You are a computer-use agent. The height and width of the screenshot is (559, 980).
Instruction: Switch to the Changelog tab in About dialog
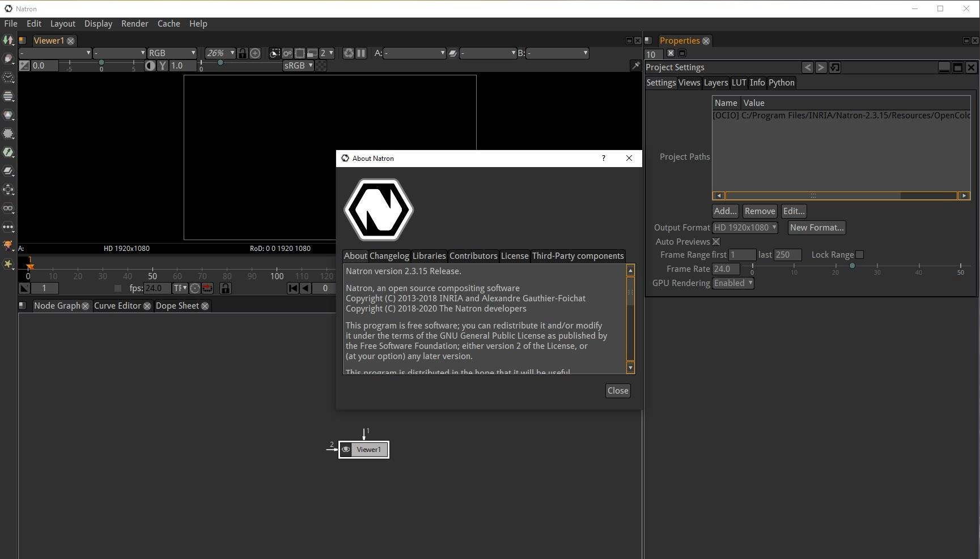[x=389, y=256]
